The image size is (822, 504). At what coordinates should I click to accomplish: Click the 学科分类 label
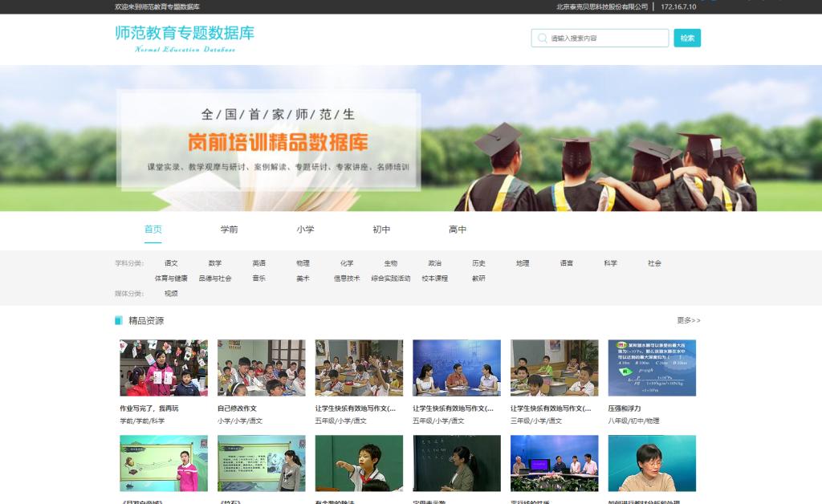(x=129, y=263)
